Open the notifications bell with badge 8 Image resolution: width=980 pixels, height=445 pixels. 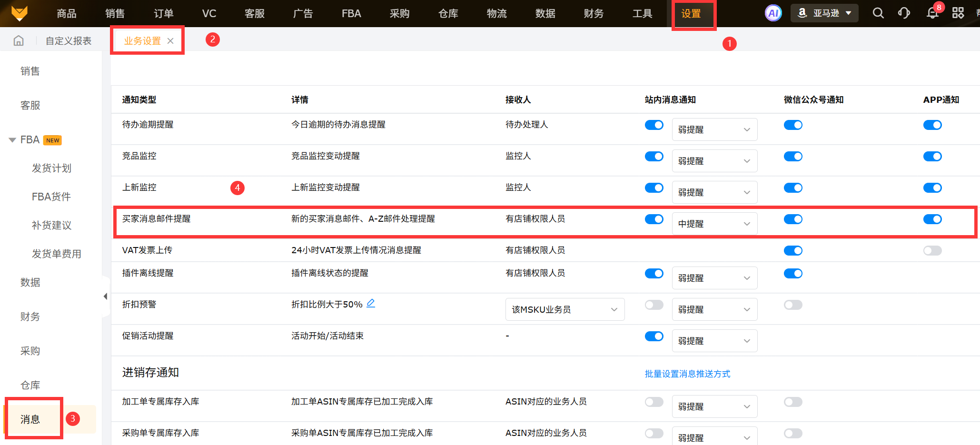point(932,13)
